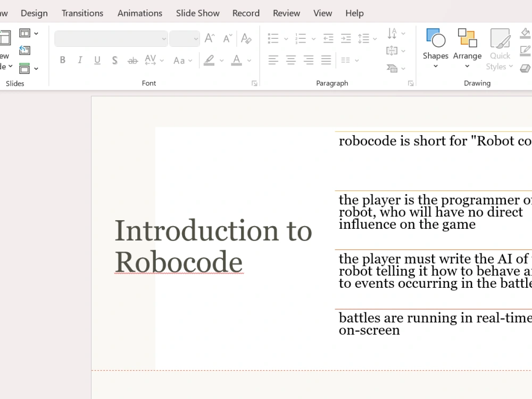Image resolution: width=532 pixels, height=399 pixels.
Task: Toggle bold formatting
Action: 62,60
